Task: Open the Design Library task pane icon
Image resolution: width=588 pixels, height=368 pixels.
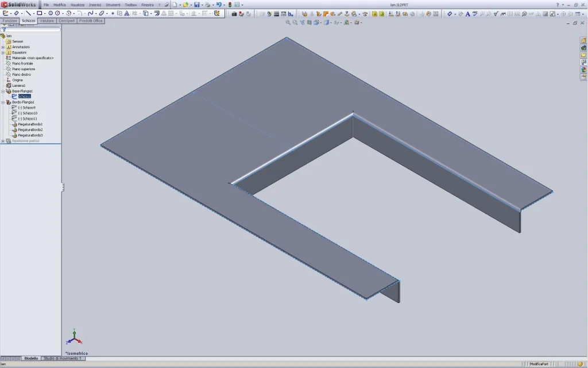Action: 583,48
